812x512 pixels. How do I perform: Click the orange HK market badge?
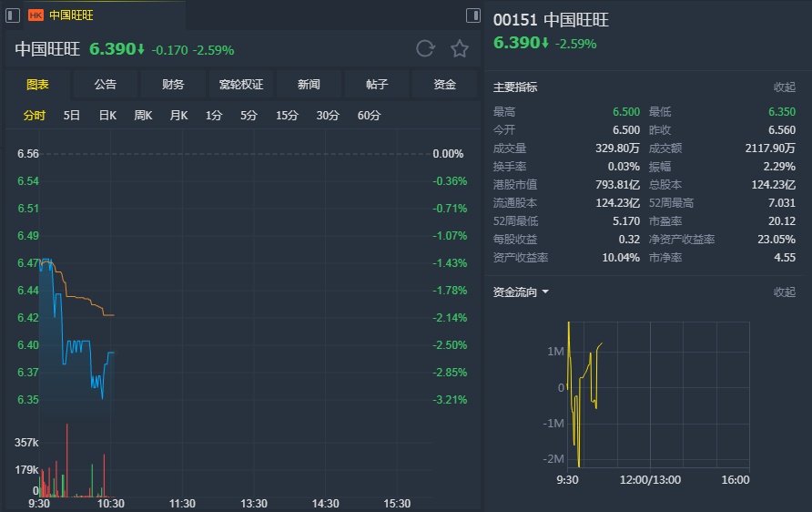tap(36, 15)
